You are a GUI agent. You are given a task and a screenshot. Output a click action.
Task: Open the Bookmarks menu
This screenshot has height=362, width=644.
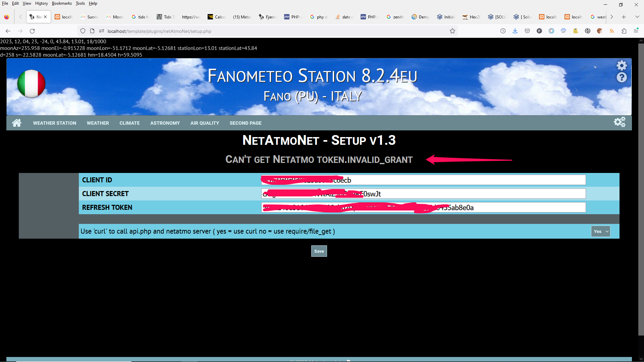coord(62,3)
